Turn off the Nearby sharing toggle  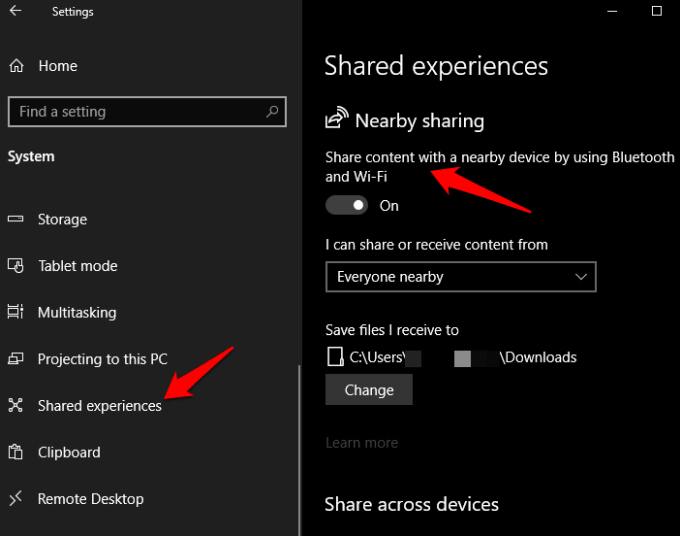click(347, 205)
